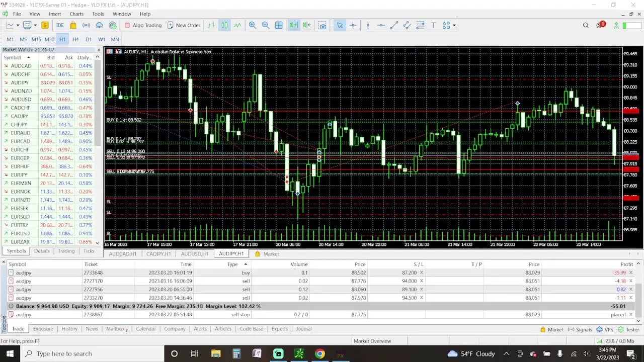Switch timeframe to M1

point(10,39)
